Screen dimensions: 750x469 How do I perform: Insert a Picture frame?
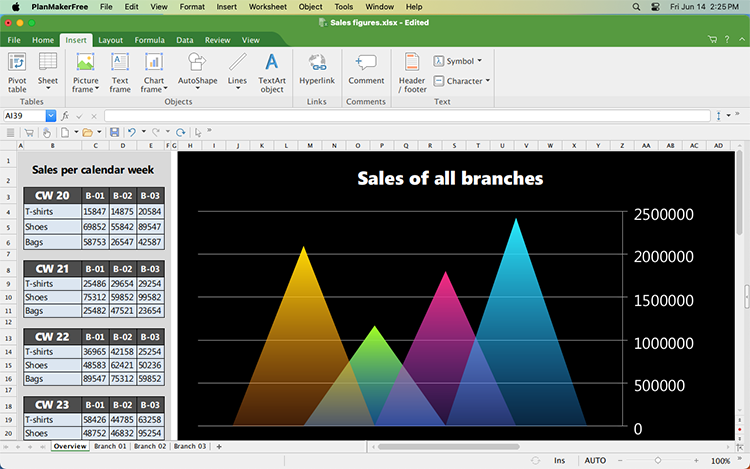pos(85,72)
